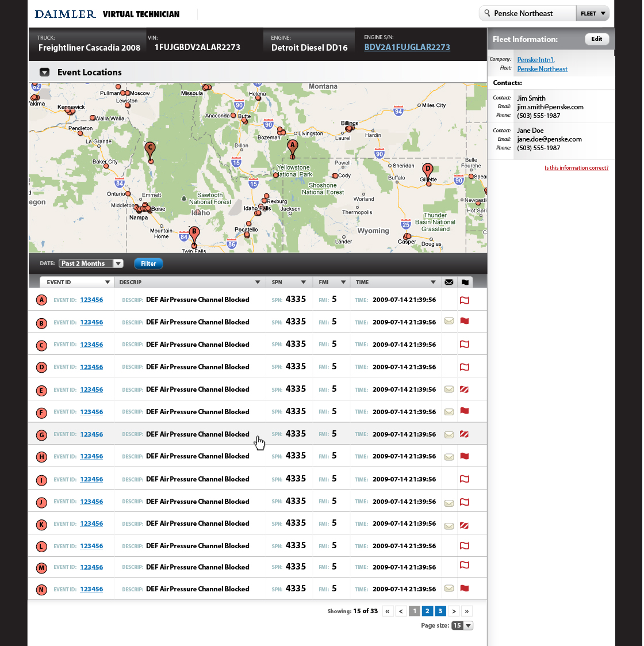The width and height of the screenshot is (644, 646).
Task: Go to page 2 of results
Action: click(x=427, y=611)
